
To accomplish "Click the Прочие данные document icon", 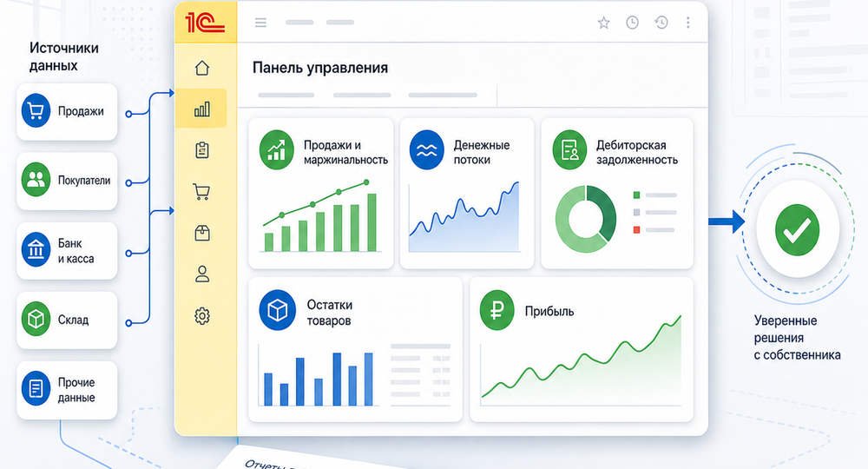I will 36,389.
